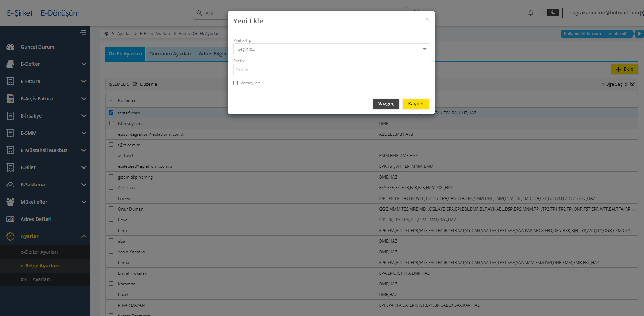Click the Düzenle edit icon

(x=135, y=84)
